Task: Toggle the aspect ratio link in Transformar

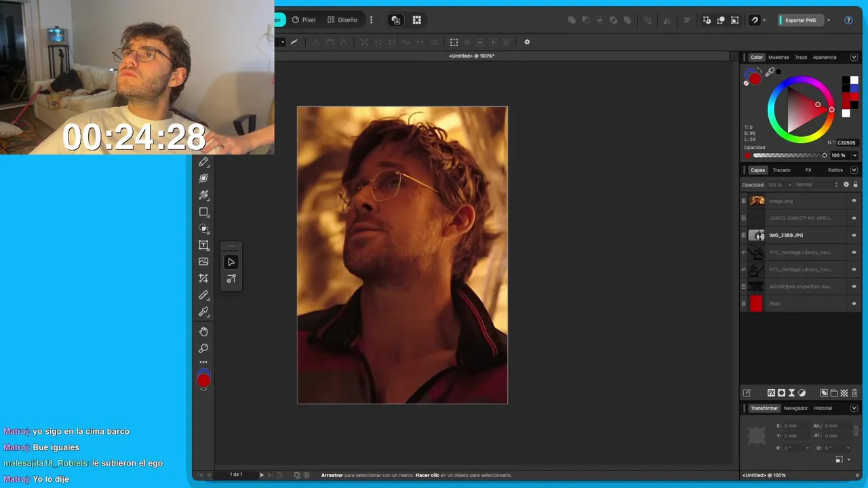Action: pos(856,430)
